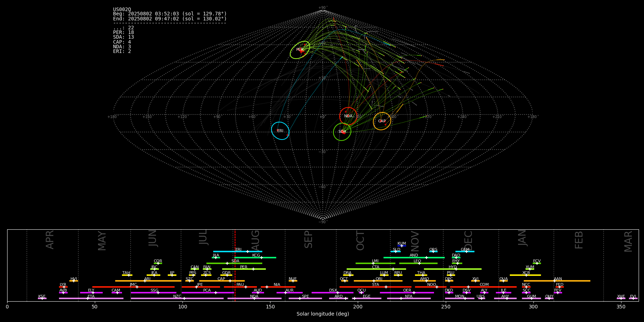
Task: Click the yellow-green PER radiant circle on sky map
Action: tap(300, 50)
